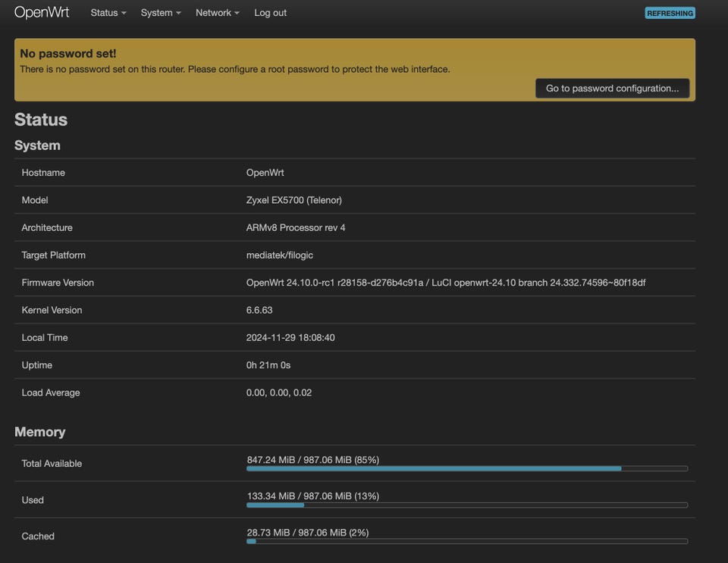Viewport: 728px width, 563px height.
Task: Click the Local Time label
Action: coord(45,338)
